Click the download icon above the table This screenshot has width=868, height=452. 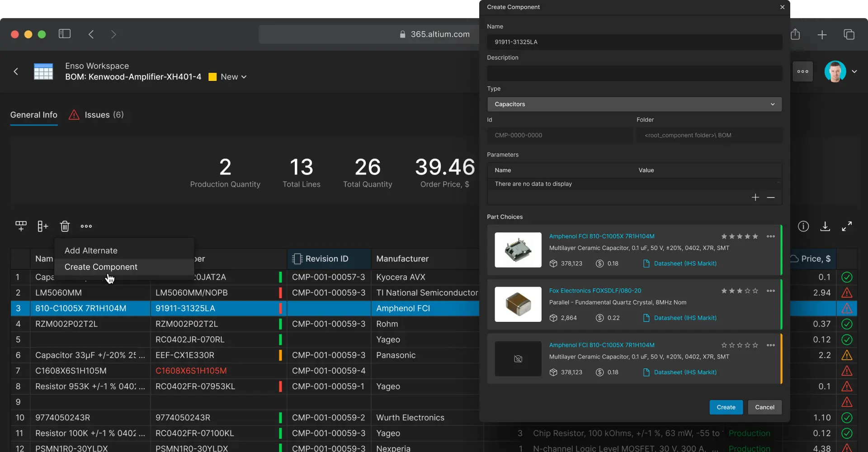tap(825, 226)
